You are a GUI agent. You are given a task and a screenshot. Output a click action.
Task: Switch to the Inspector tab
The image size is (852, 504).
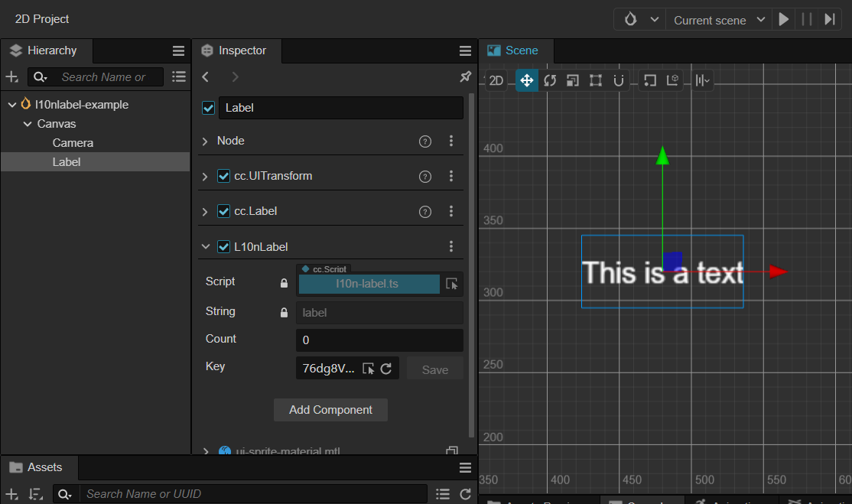pos(237,50)
